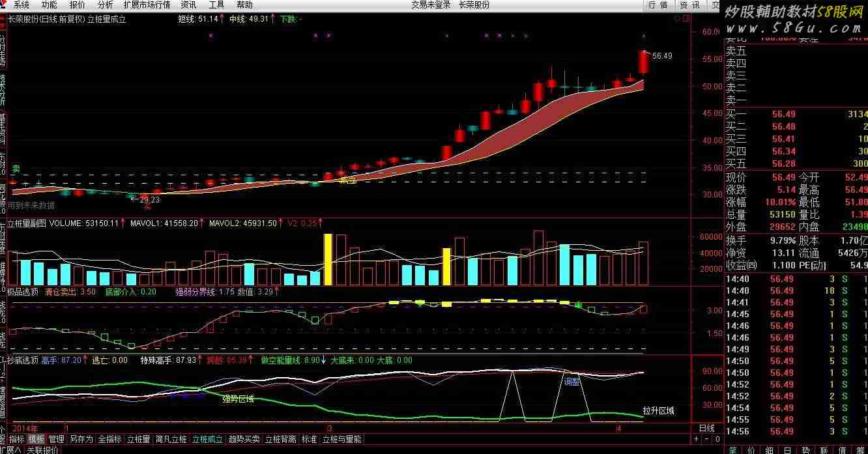Click the first tall yellow volume bar

click(x=328, y=259)
